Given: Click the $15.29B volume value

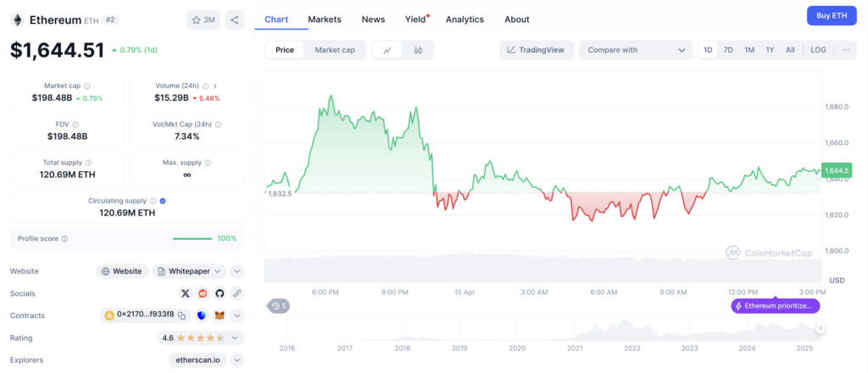Looking at the screenshot, I should click(x=170, y=98).
